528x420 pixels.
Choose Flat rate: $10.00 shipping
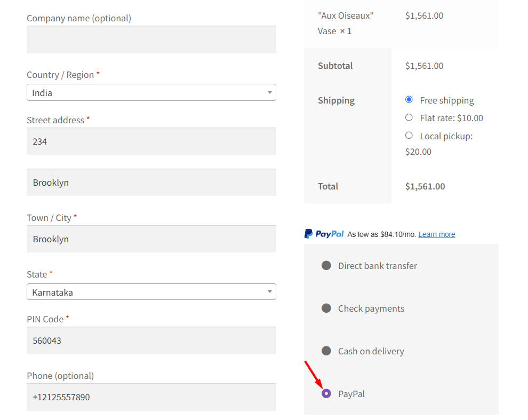pyautogui.click(x=409, y=117)
